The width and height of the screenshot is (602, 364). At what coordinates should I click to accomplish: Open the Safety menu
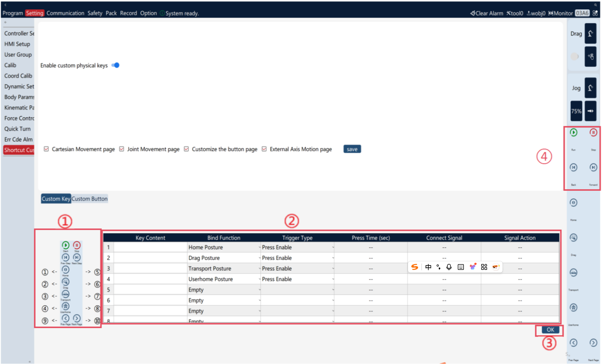coord(95,13)
